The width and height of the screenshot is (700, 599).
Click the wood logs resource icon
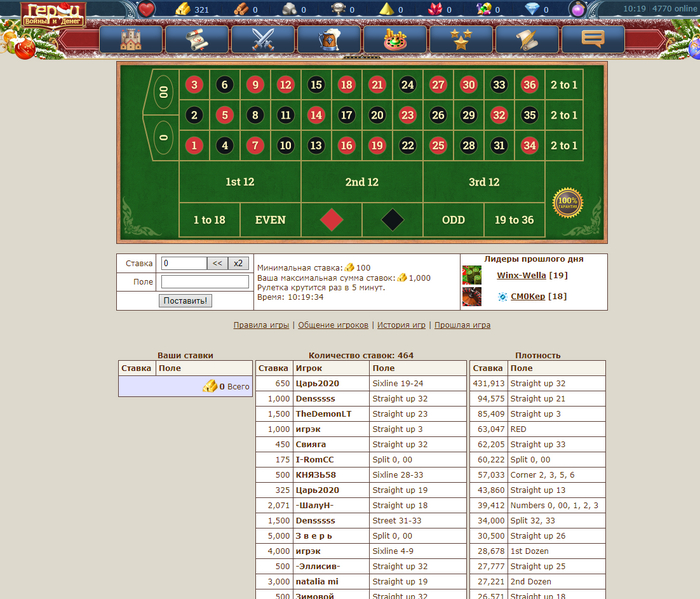[x=241, y=9]
